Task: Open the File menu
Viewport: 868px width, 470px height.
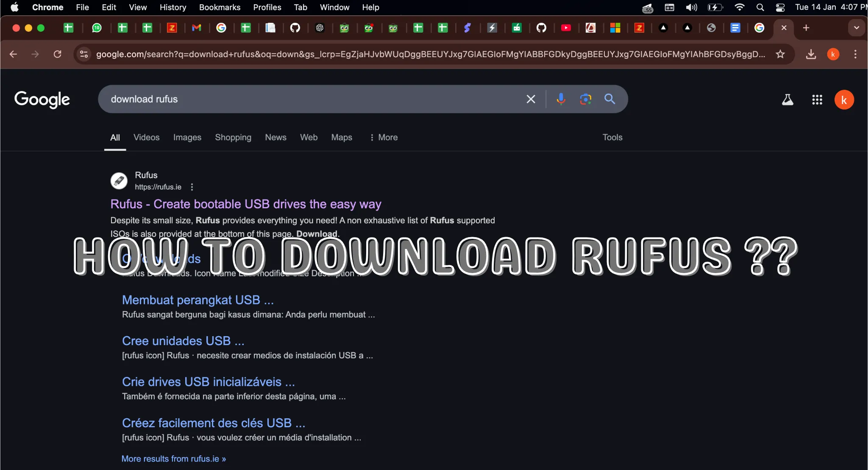Action: coord(82,7)
